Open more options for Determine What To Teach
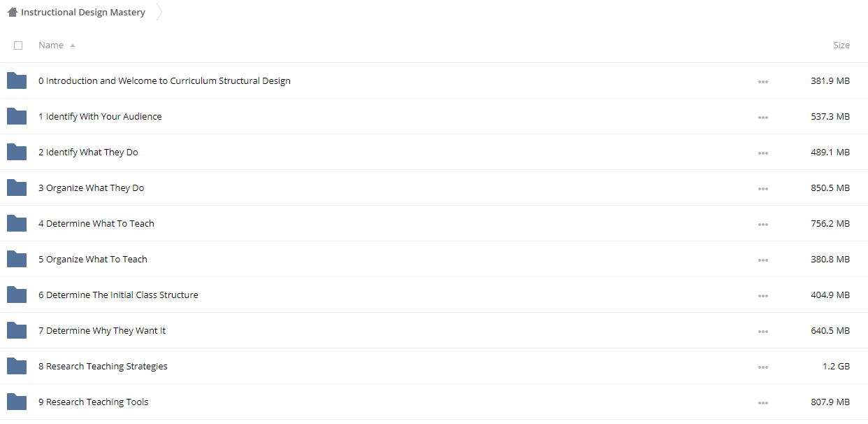 (x=762, y=225)
